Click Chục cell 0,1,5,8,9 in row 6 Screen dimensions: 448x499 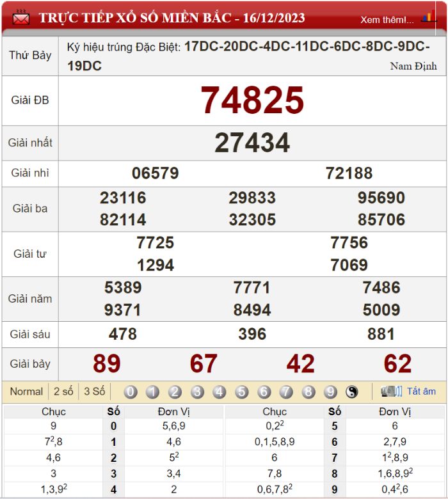[x=275, y=441]
